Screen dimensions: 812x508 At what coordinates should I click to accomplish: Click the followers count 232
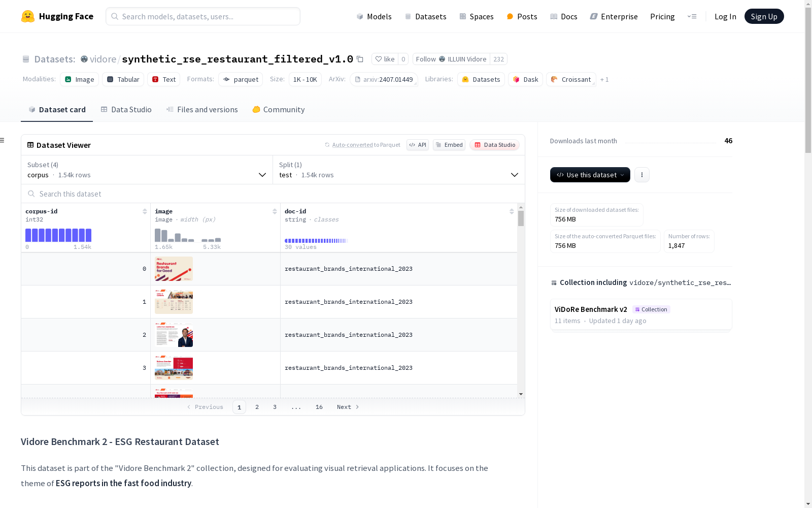(498, 59)
